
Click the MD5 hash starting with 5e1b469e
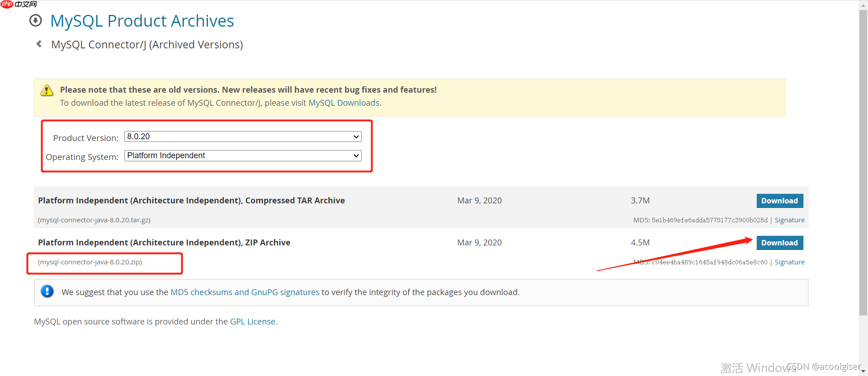(710, 220)
